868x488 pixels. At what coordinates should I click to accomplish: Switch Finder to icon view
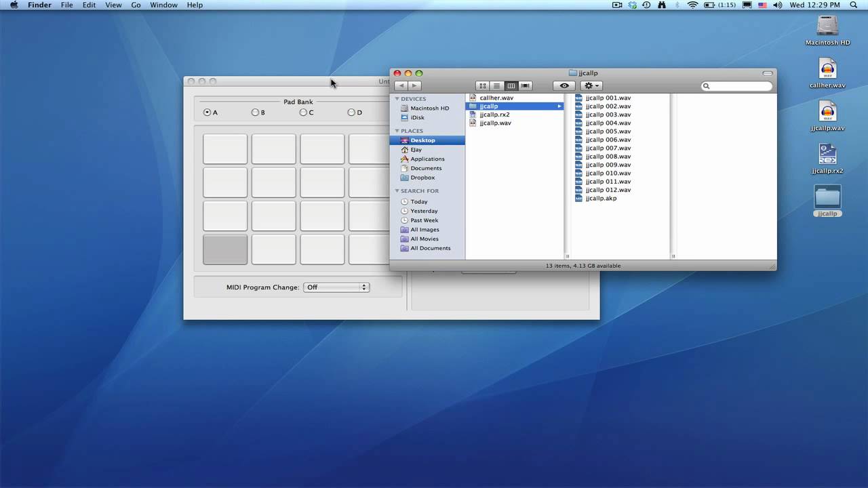482,86
